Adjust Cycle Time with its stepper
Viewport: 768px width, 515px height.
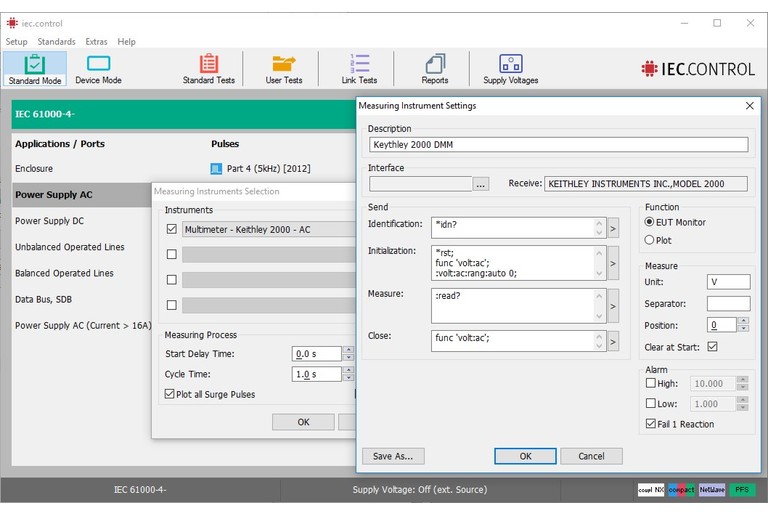click(348, 374)
